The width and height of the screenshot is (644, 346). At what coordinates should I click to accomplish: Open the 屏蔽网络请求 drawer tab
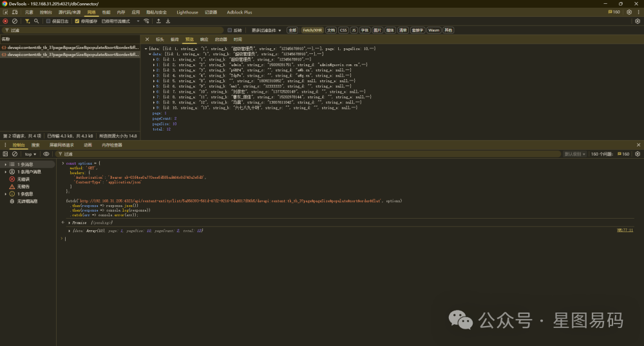tap(62, 145)
